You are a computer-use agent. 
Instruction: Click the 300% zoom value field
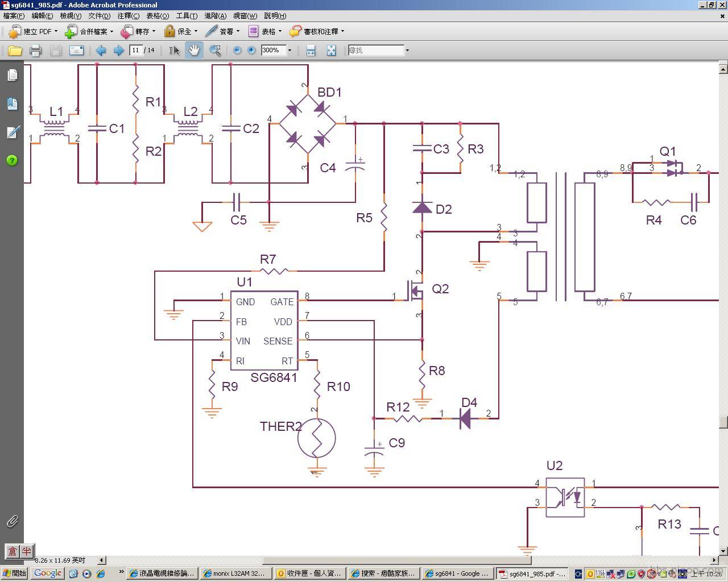pyautogui.click(x=274, y=50)
